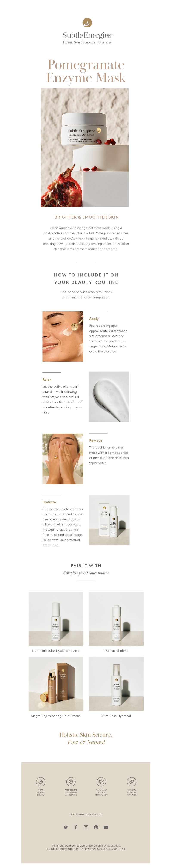This screenshot has height=868, width=172.
Task: Open the Instagram social icon
Action: pos(86,827)
